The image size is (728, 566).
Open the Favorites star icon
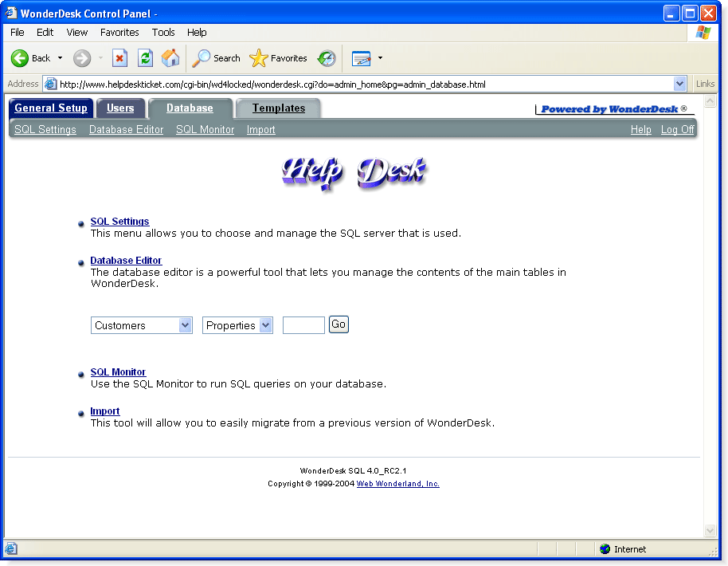[x=259, y=58]
